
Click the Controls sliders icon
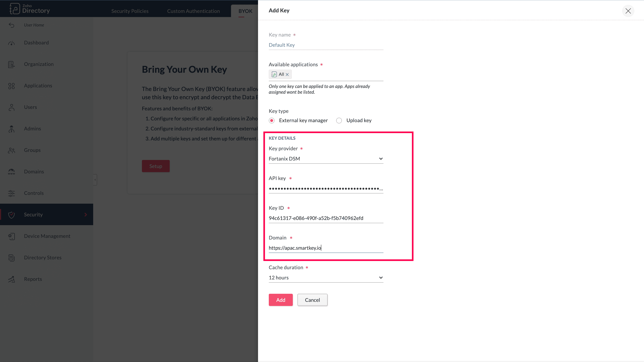pos(11,193)
